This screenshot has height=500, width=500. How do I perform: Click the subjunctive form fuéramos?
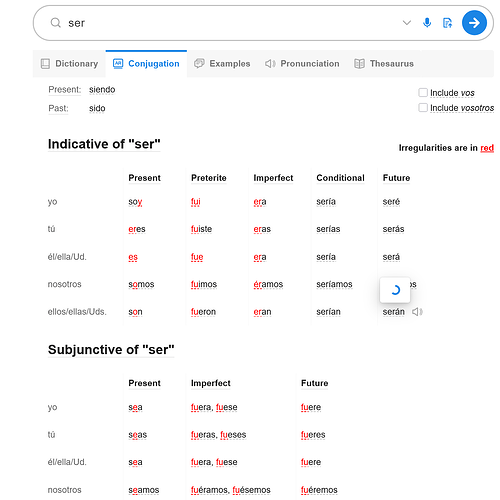pos(210,490)
